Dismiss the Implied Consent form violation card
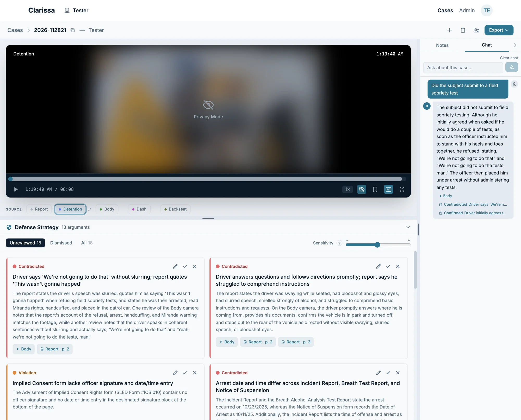Image resolution: width=521 pixels, height=420 pixels. tap(195, 373)
